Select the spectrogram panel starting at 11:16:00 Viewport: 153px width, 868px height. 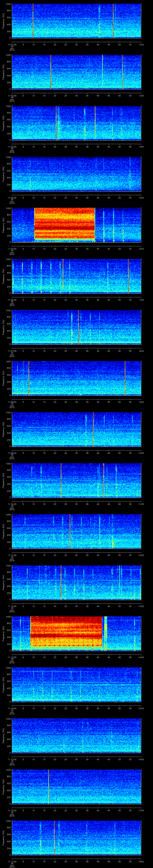pos(76,786)
